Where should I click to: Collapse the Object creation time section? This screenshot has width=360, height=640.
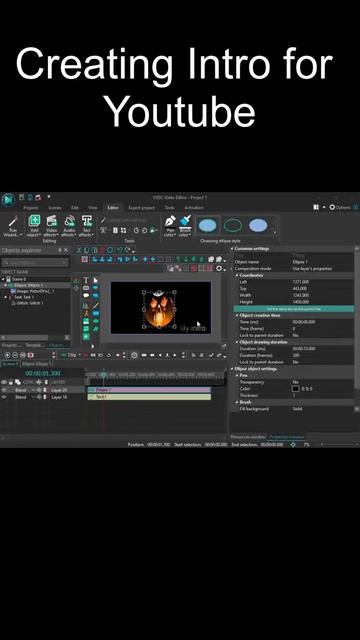237,316
